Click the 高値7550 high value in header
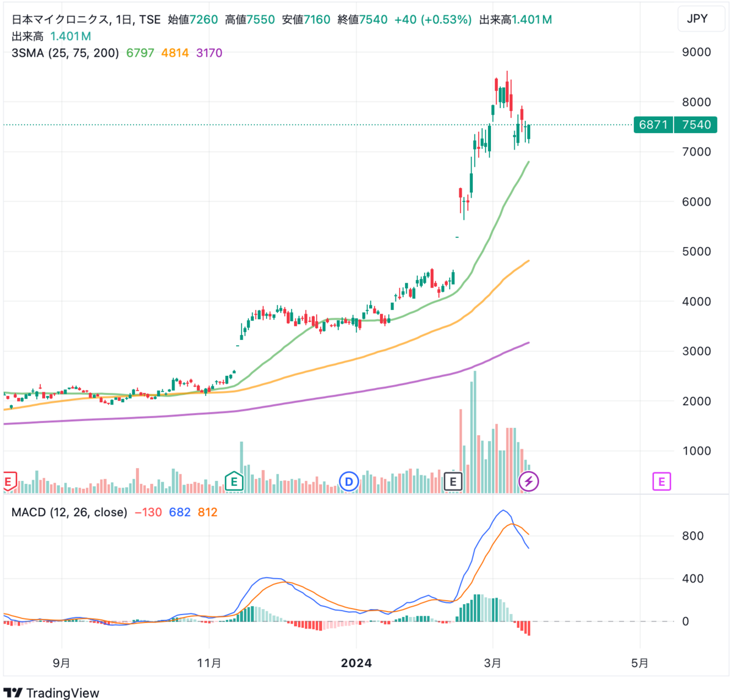 (x=249, y=20)
